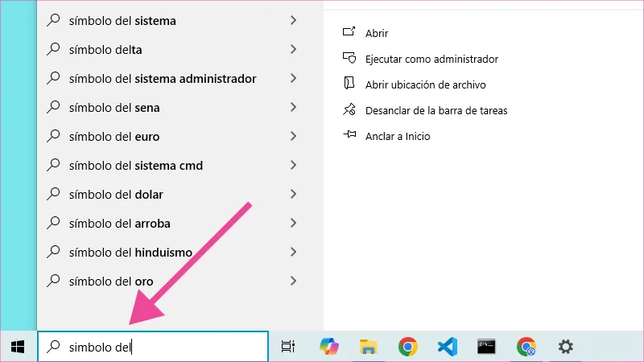
Task: Expand the símbolo del sena chevron
Action: (x=293, y=107)
